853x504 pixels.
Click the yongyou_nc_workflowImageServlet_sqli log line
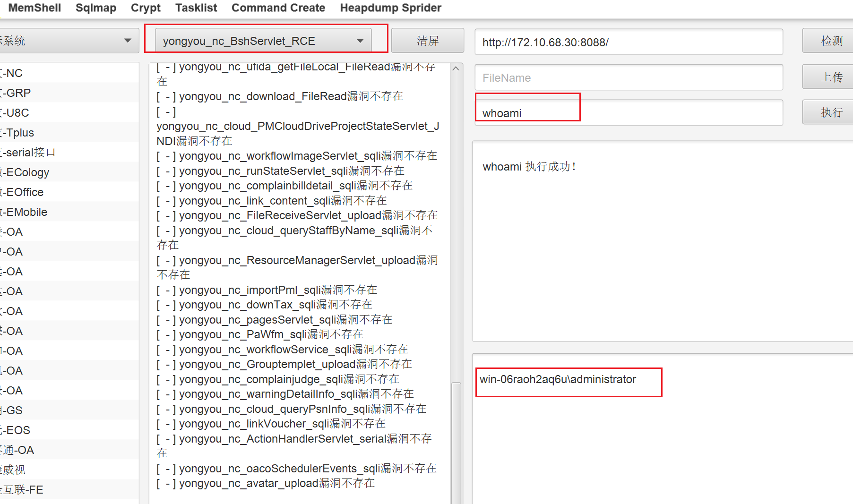297,156
